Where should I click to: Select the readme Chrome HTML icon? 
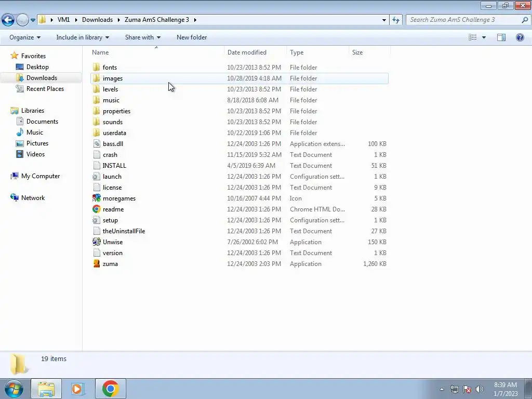96,209
